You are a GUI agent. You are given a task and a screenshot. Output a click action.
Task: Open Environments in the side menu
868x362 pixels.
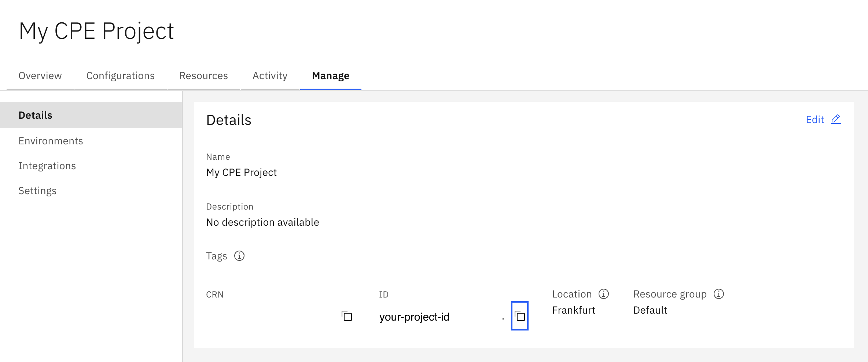click(x=91, y=141)
